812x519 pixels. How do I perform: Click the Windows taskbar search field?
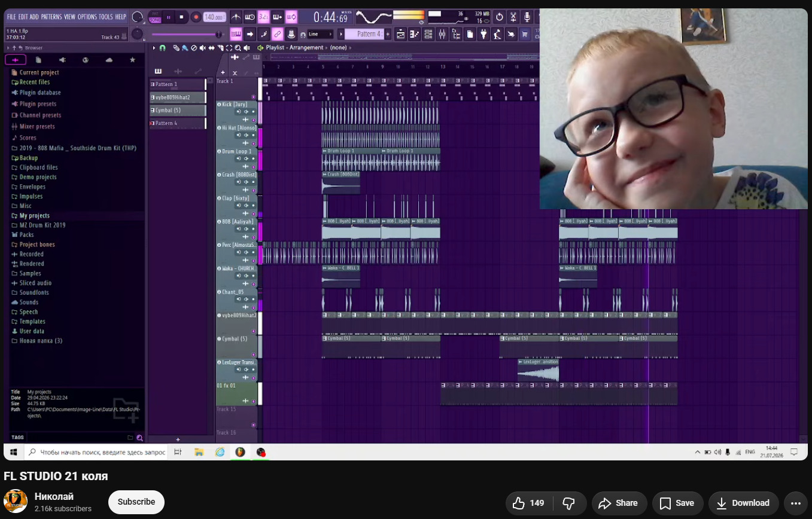click(x=96, y=453)
